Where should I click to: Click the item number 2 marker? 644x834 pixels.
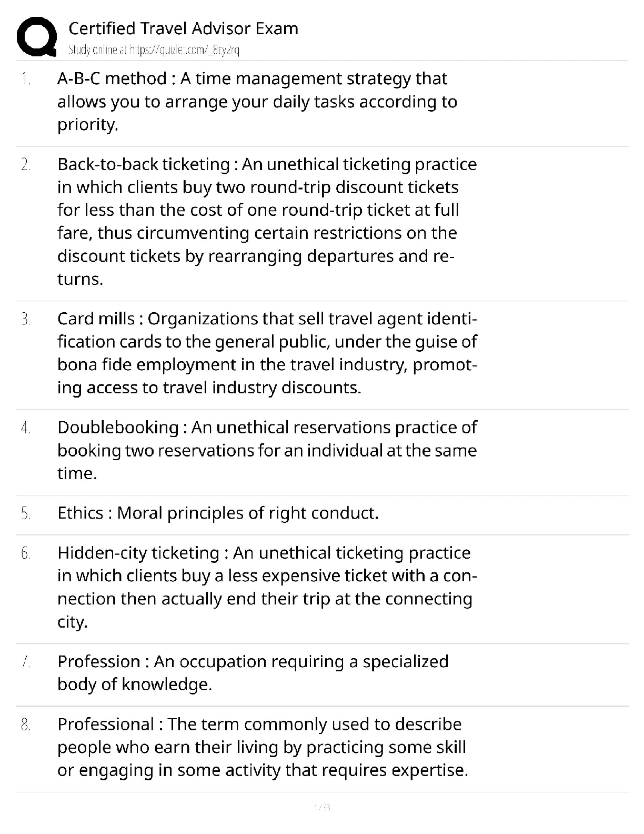click(x=26, y=165)
